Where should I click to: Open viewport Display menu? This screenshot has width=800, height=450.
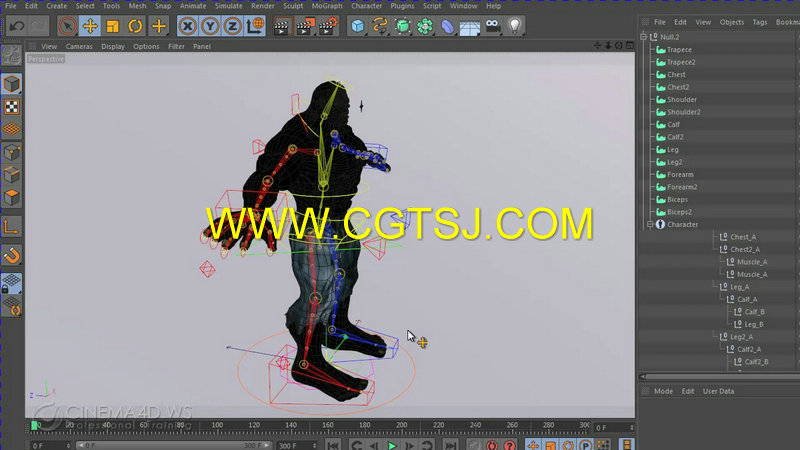pyautogui.click(x=113, y=46)
